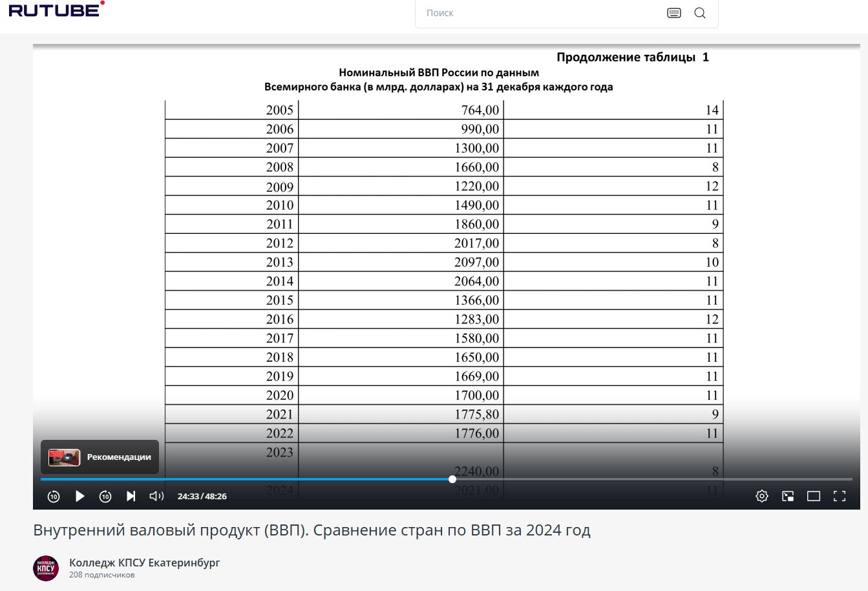Seek to unplayed part of the timeline
868x591 pixels.
(646, 479)
